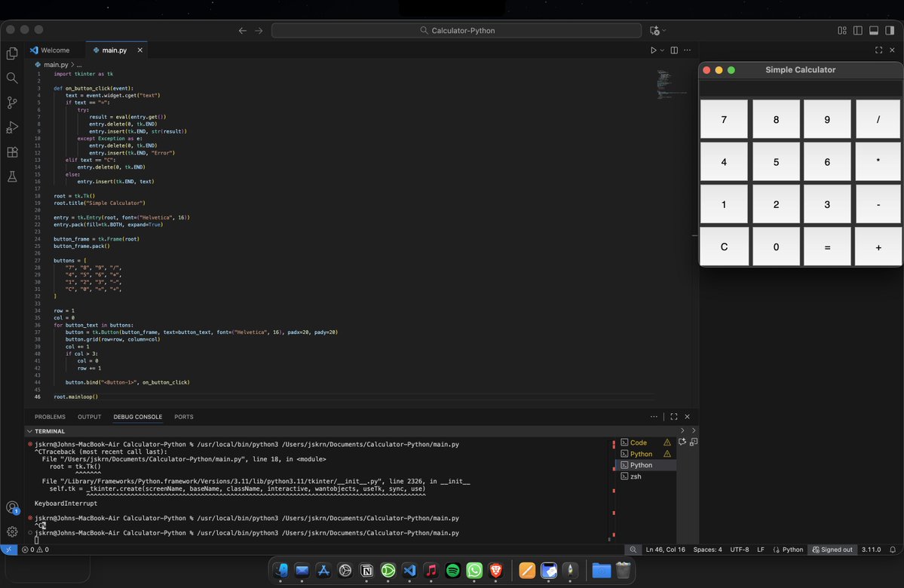Click Signed out Copilot status item
The width and height of the screenshot is (904, 588).
832,550
